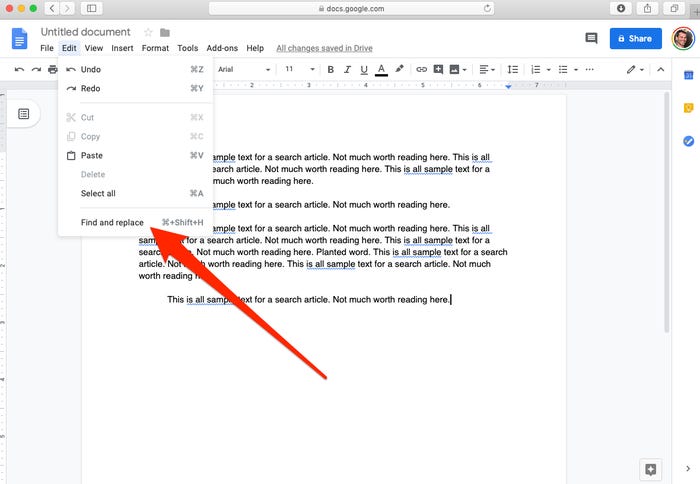Screen dimensions: 700x484
Task: Open text color picker
Action: tap(381, 69)
